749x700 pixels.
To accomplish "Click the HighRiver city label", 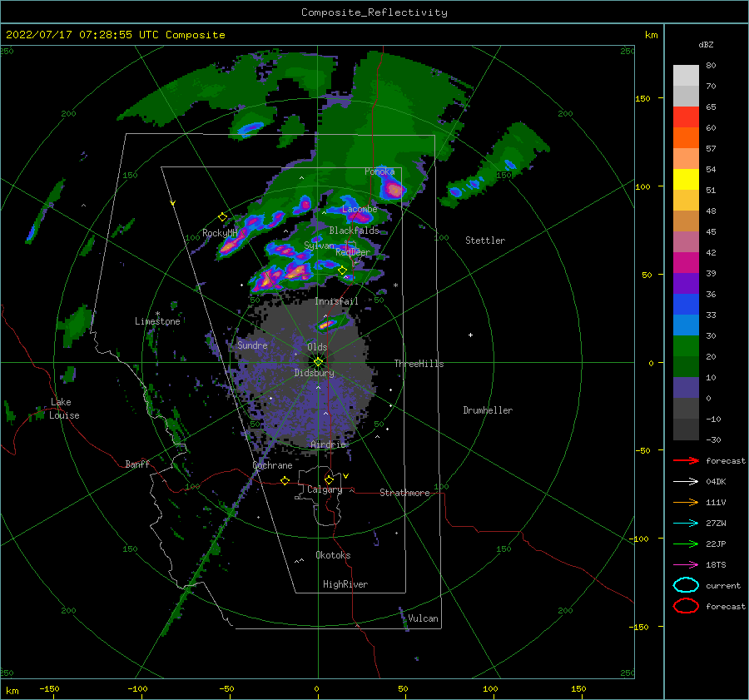I will (x=345, y=584).
